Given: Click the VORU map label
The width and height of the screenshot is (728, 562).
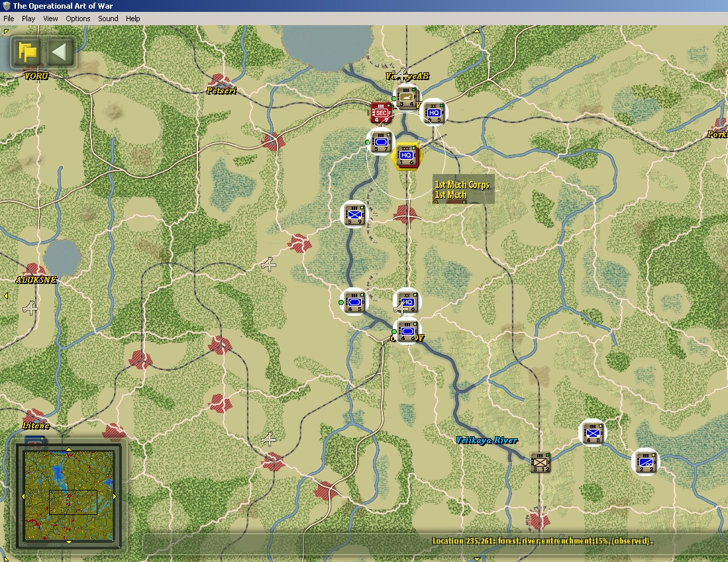Looking at the screenshot, I should click(x=36, y=75).
